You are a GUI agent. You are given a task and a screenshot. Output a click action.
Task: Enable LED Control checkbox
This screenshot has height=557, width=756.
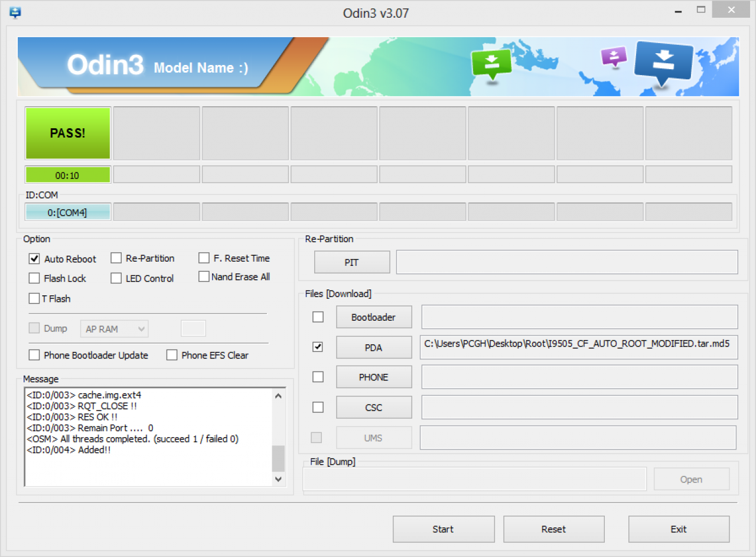[116, 278]
